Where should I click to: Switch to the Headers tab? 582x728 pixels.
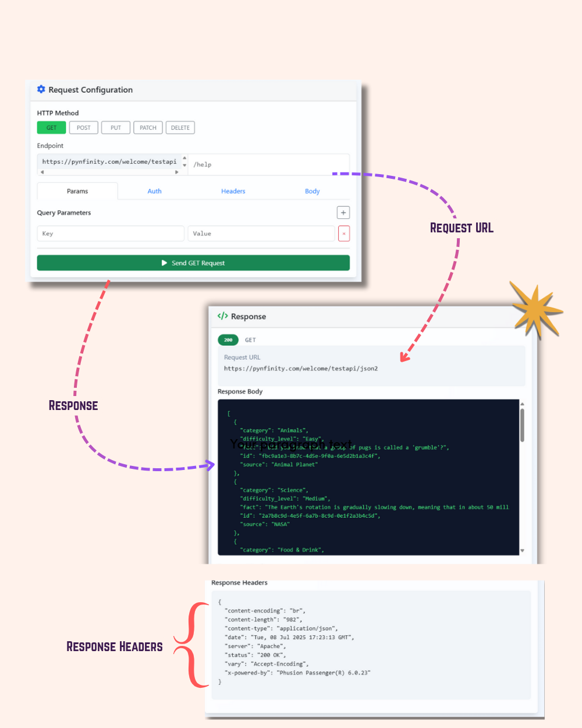pyautogui.click(x=233, y=191)
